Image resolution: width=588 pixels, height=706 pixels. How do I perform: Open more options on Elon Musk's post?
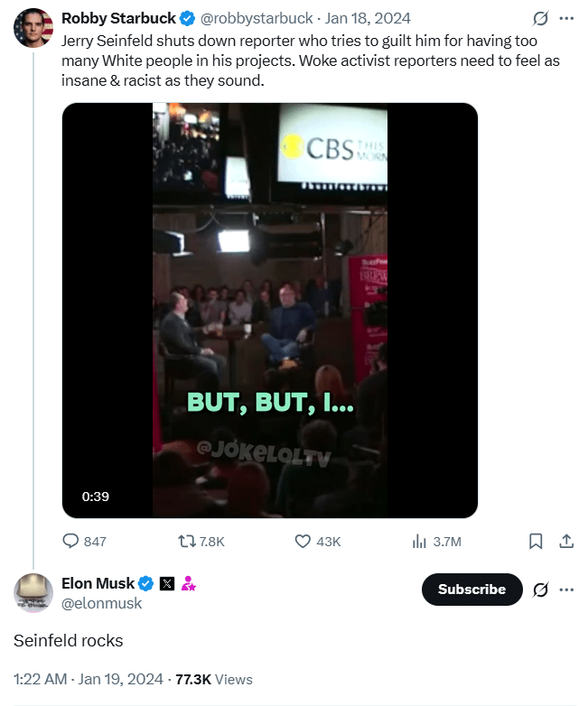tap(567, 590)
